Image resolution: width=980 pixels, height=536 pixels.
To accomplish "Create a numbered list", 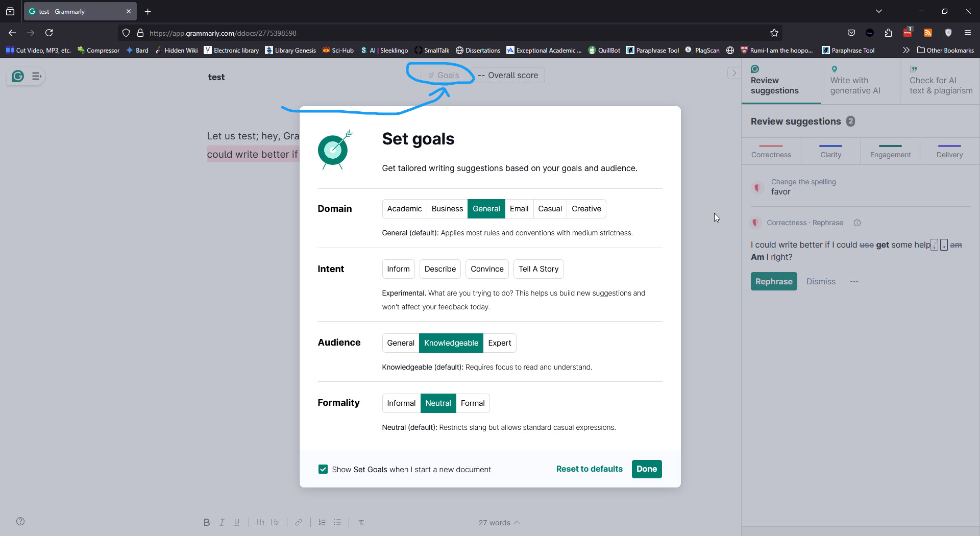I will pos(322,522).
